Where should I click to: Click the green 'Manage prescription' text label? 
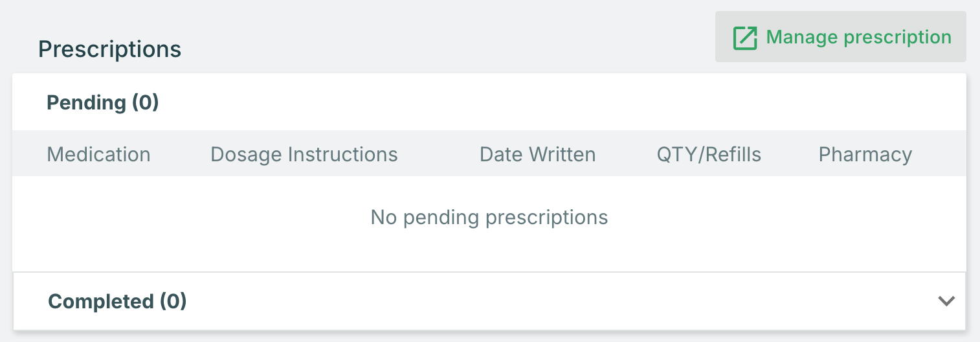pos(858,37)
